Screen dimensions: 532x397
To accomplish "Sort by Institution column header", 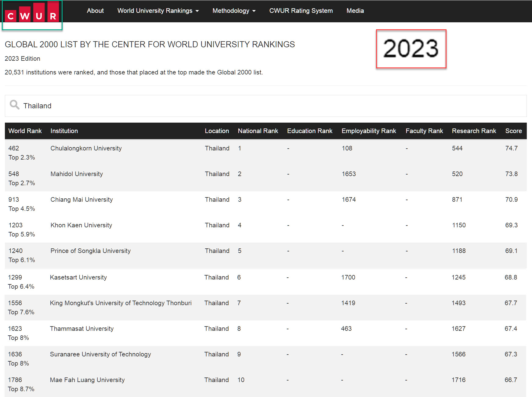I will (x=64, y=131).
